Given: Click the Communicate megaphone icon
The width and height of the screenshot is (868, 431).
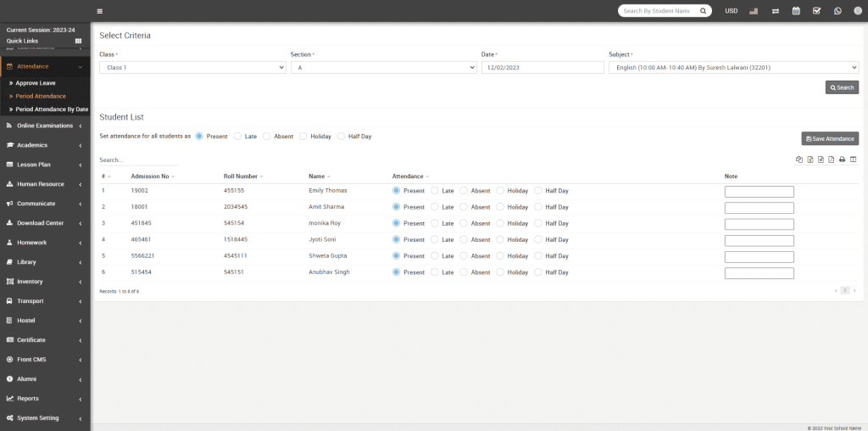Looking at the screenshot, I should (x=9, y=204).
